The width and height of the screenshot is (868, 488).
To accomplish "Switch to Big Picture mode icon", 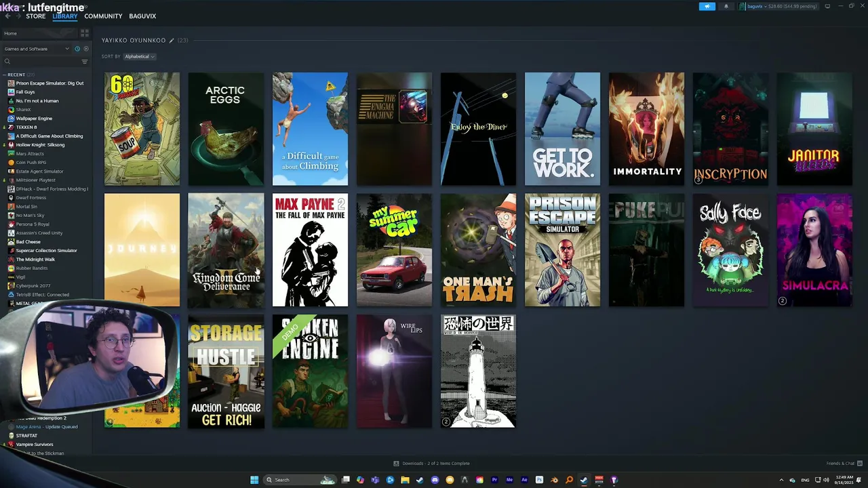I will pos(827,6).
